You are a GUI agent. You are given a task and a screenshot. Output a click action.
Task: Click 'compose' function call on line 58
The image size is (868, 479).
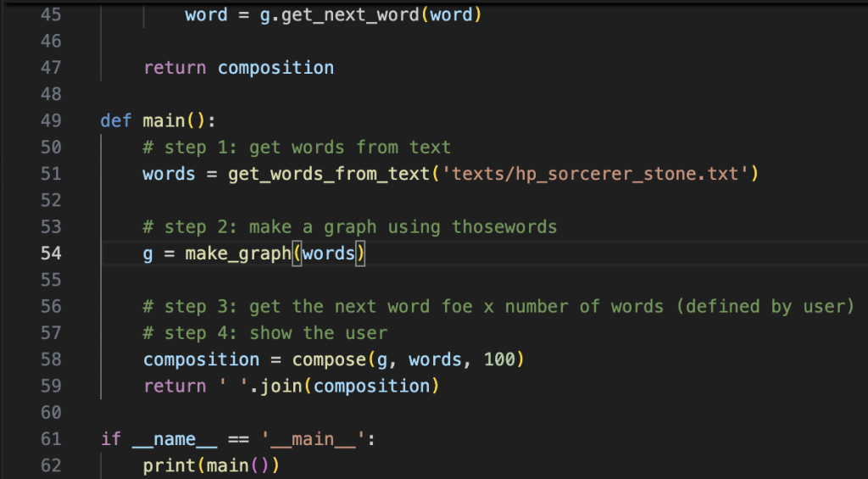tap(329, 360)
